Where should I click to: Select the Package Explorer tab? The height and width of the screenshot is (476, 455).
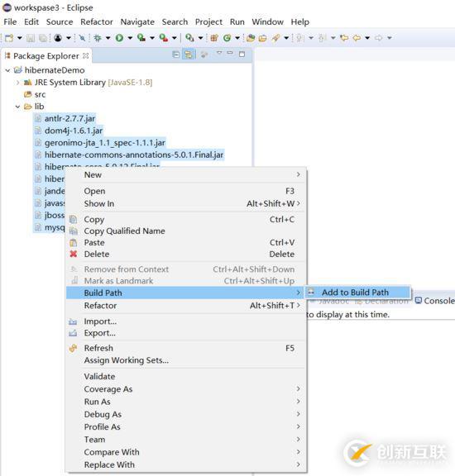click(x=45, y=56)
